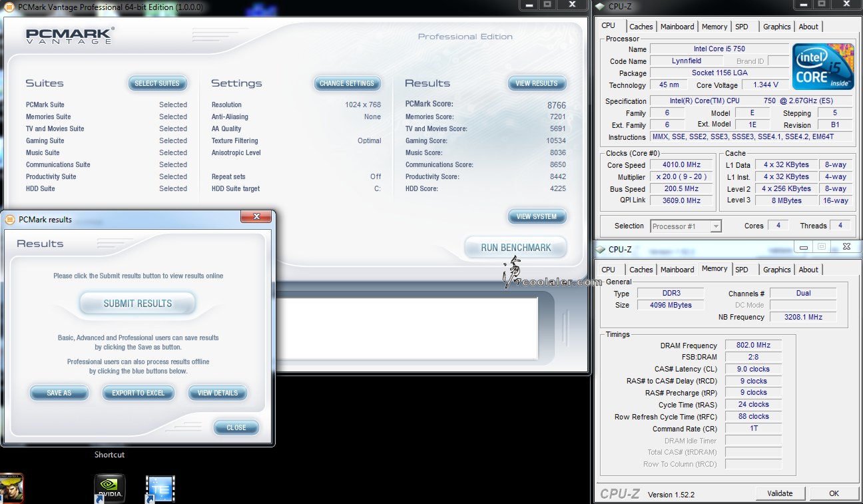Screen dimensions: 863x504
Task: Close the PCMark results dialog with red X
Action: point(256,216)
